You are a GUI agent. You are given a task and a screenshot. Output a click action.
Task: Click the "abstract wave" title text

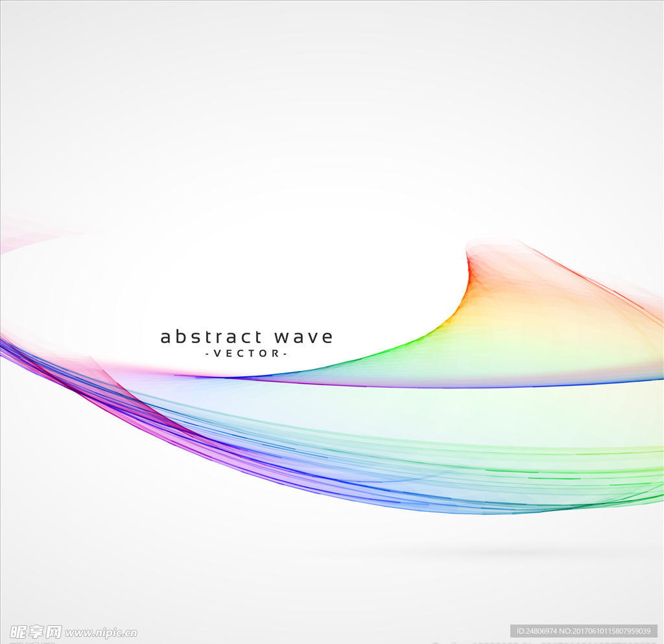[246, 337]
